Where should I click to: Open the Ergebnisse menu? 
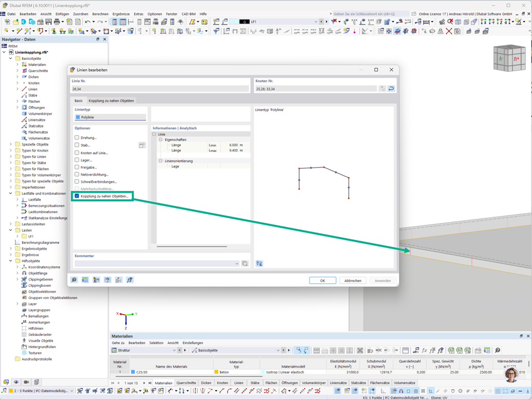[x=121, y=14]
